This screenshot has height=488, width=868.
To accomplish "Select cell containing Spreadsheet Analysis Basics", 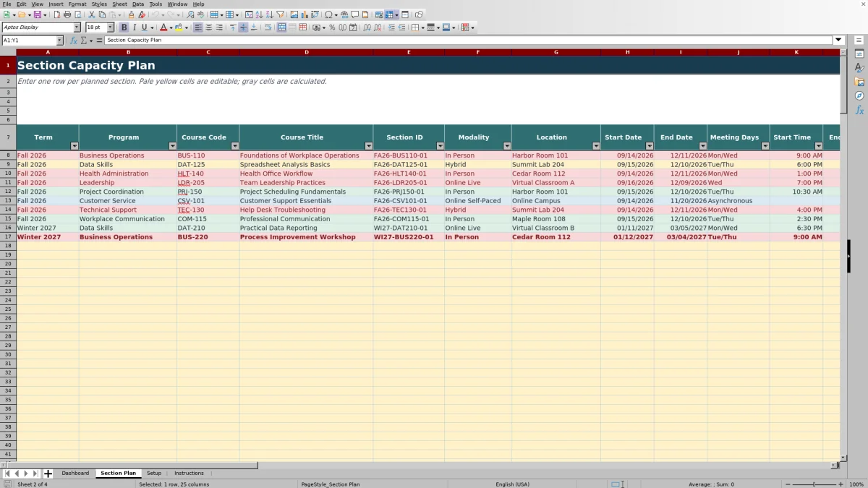I will point(306,165).
